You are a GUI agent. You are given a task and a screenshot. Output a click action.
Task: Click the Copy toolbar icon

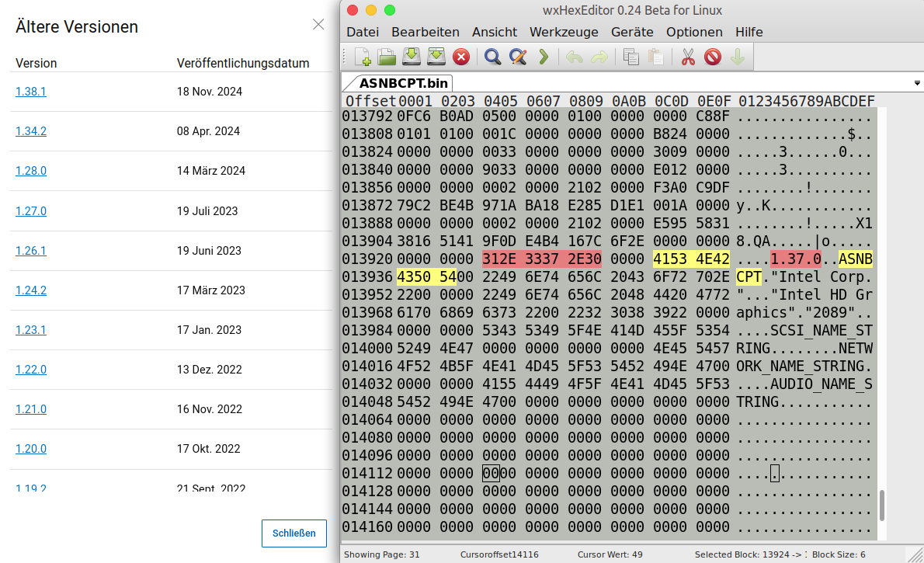[631, 57]
